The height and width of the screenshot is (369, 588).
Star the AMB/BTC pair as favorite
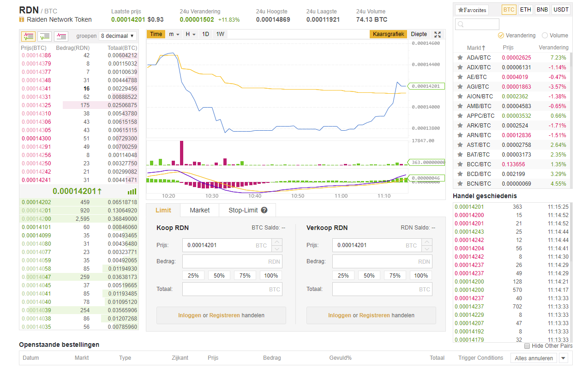tap(460, 106)
